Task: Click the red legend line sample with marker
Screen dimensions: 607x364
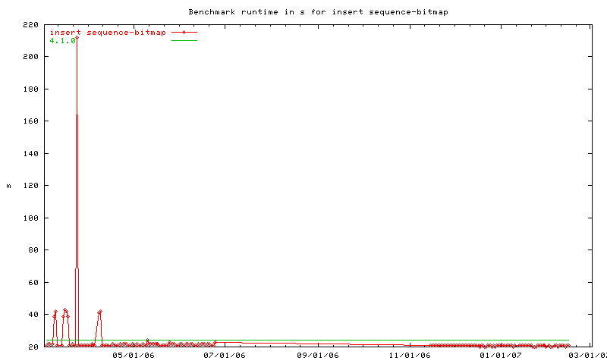Action: (x=184, y=33)
